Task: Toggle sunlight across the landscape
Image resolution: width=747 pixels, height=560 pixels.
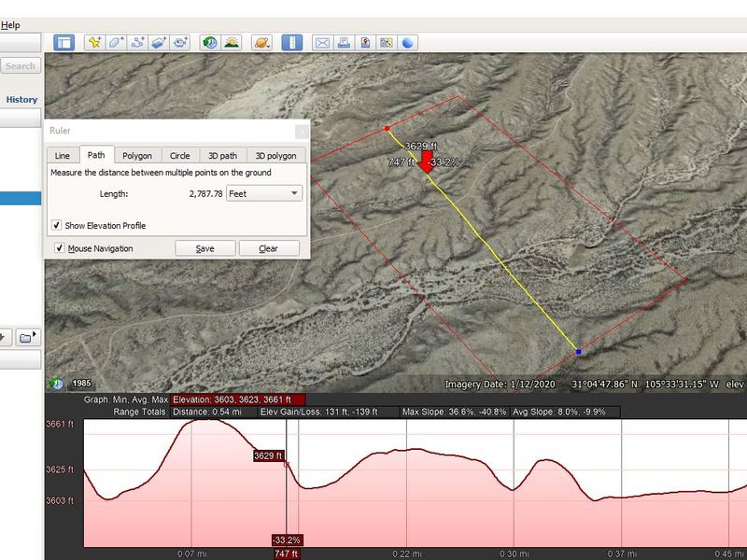Action: pos(231,43)
